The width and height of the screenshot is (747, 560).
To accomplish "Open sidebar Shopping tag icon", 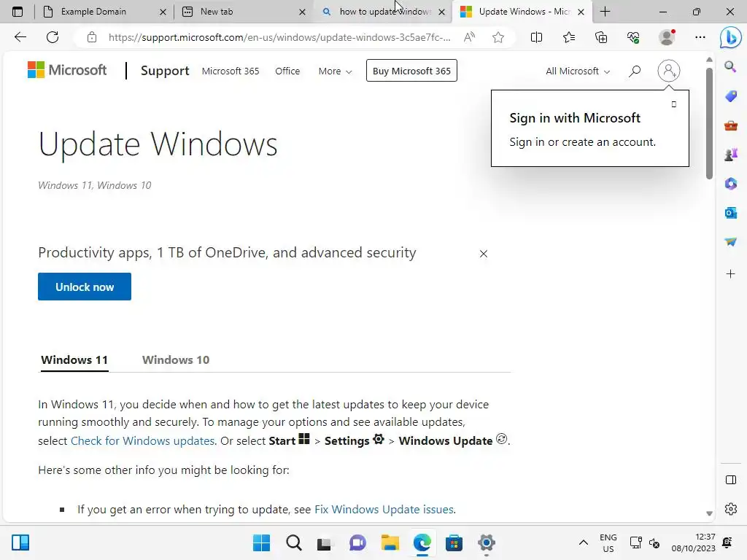I will pyautogui.click(x=730, y=96).
